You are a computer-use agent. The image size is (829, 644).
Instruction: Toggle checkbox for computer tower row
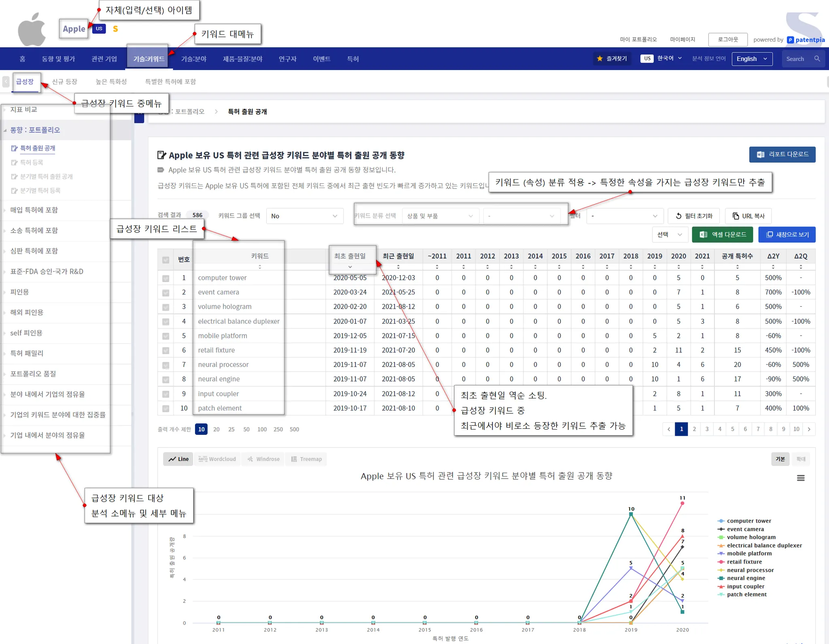click(x=166, y=278)
